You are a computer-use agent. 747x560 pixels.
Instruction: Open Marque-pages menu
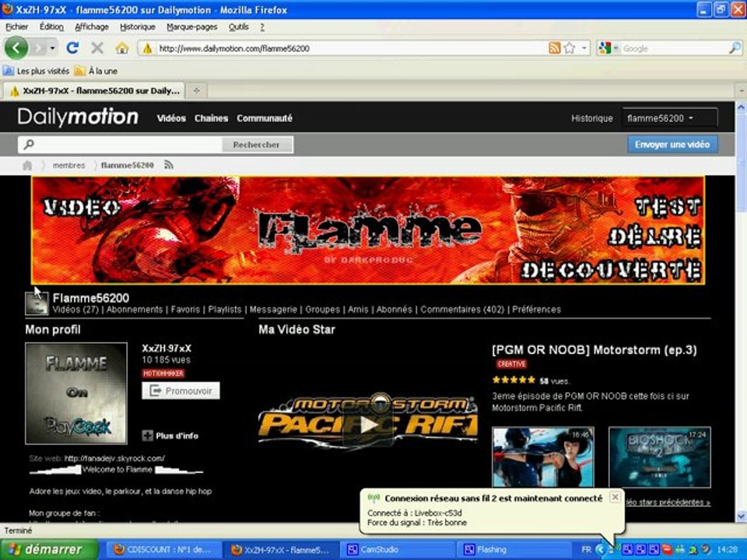[x=192, y=27]
